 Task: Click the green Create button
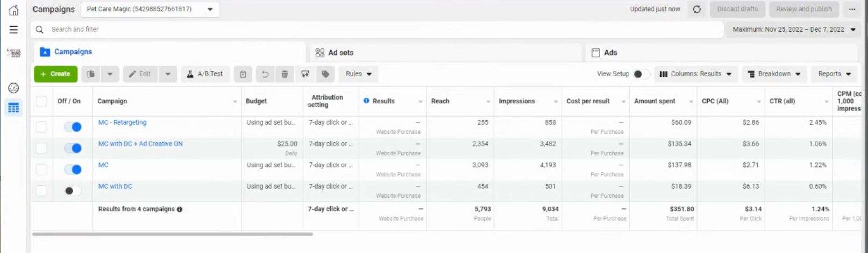(x=55, y=74)
